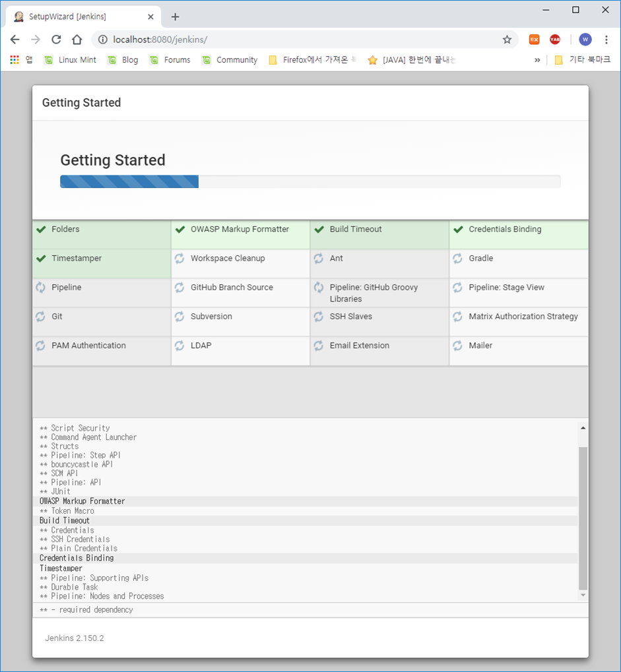Select the Command Agent Launcher log line
Image resolution: width=621 pixels, height=672 pixels.
pyautogui.click(x=88, y=437)
